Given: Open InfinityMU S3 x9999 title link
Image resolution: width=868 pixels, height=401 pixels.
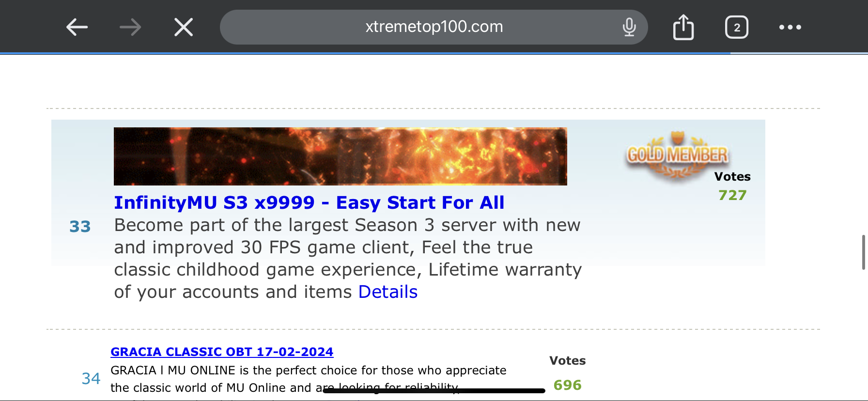Looking at the screenshot, I should click(309, 202).
